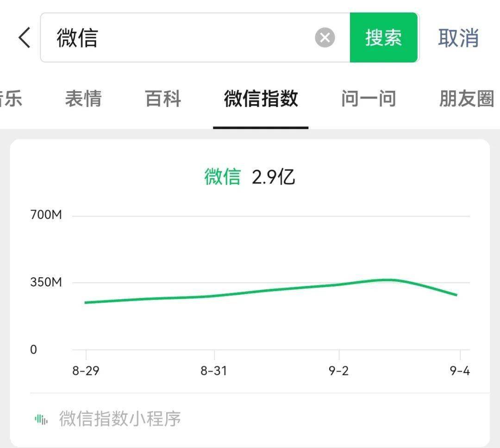Tap the green 搜索 button
The width and height of the screenshot is (500, 448).
pos(384,37)
